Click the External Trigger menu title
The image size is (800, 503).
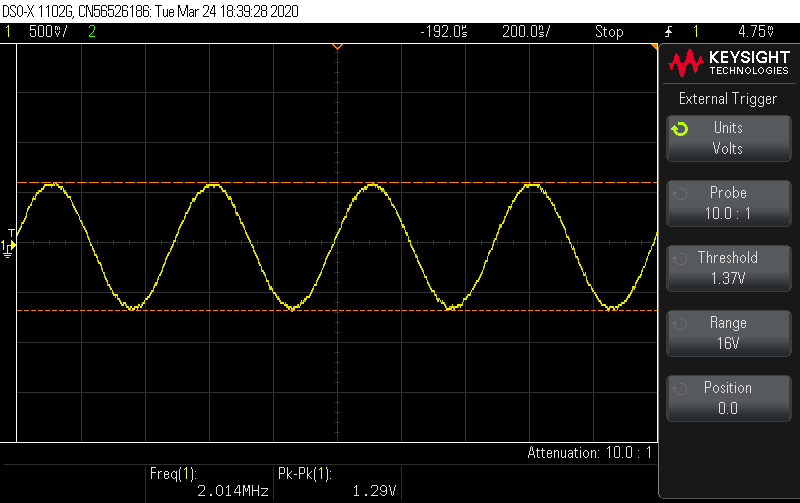coord(728,98)
